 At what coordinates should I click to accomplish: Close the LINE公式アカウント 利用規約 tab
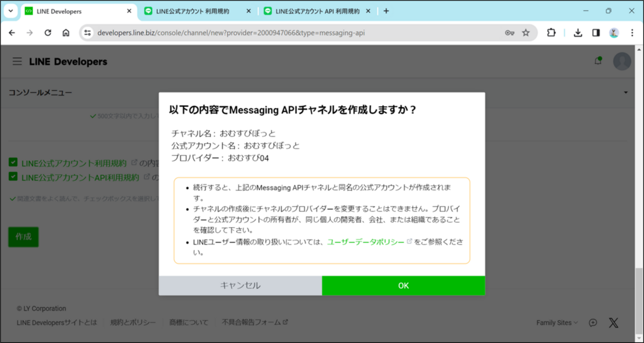pyautogui.click(x=247, y=11)
